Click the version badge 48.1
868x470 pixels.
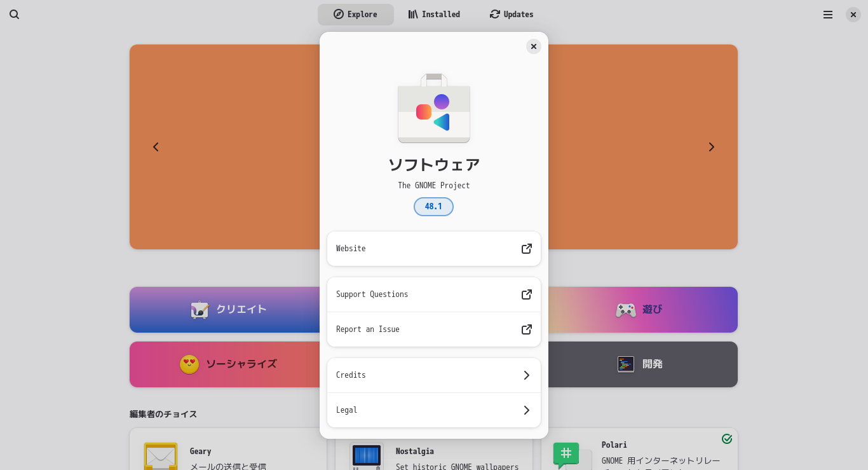pyautogui.click(x=433, y=206)
